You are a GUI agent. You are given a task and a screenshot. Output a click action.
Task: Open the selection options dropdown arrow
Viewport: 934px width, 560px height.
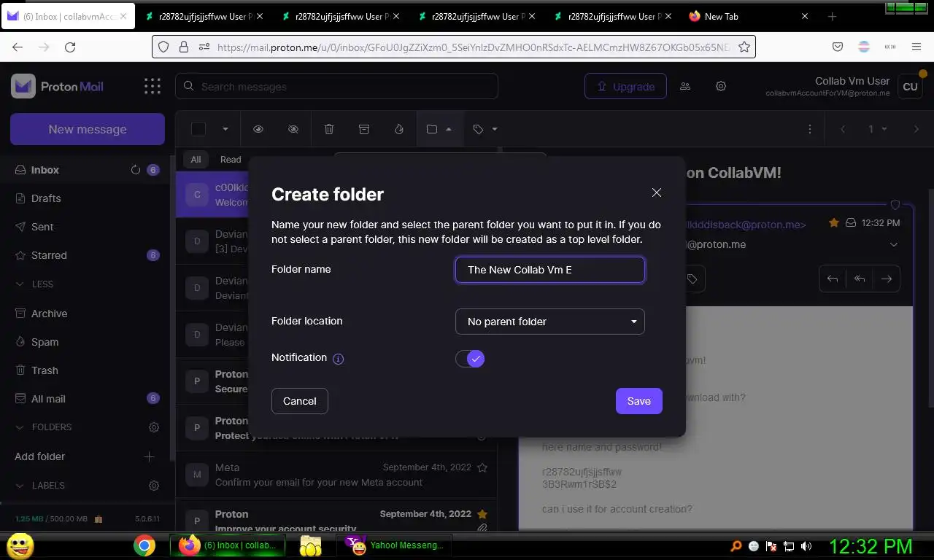coord(225,129)
